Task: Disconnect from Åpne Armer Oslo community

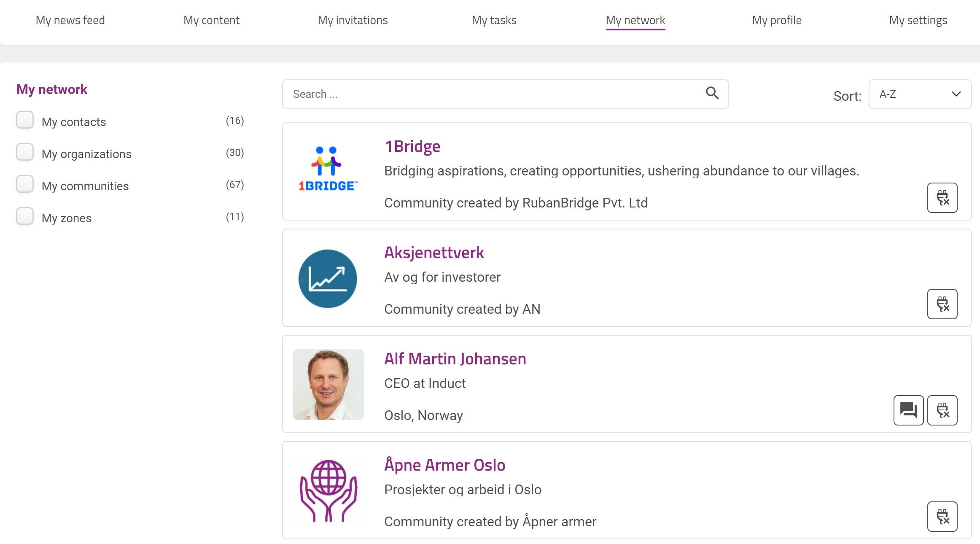Action: coord(942,517)
